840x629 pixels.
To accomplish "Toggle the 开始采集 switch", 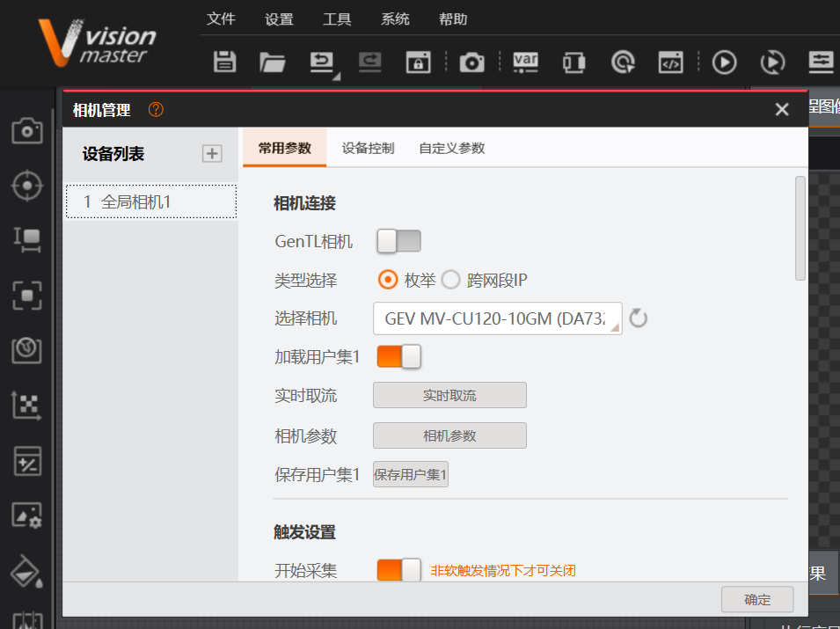I will (x=398, y=570).
